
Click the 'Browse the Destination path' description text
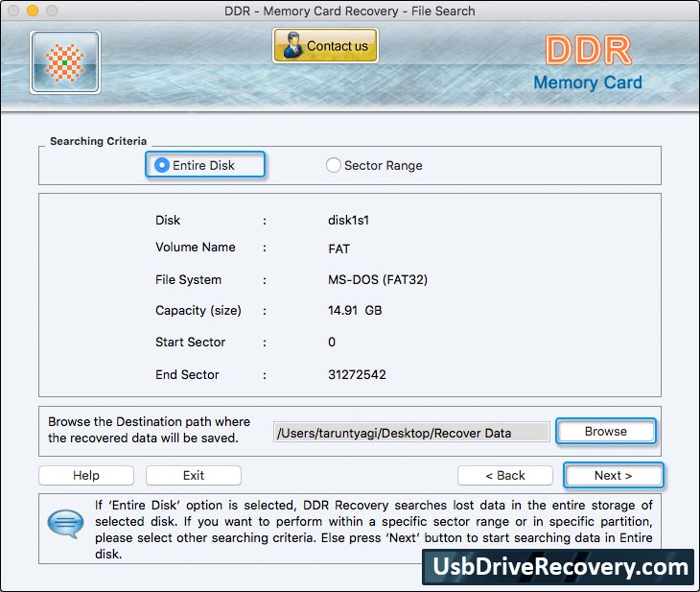[149, 430]
